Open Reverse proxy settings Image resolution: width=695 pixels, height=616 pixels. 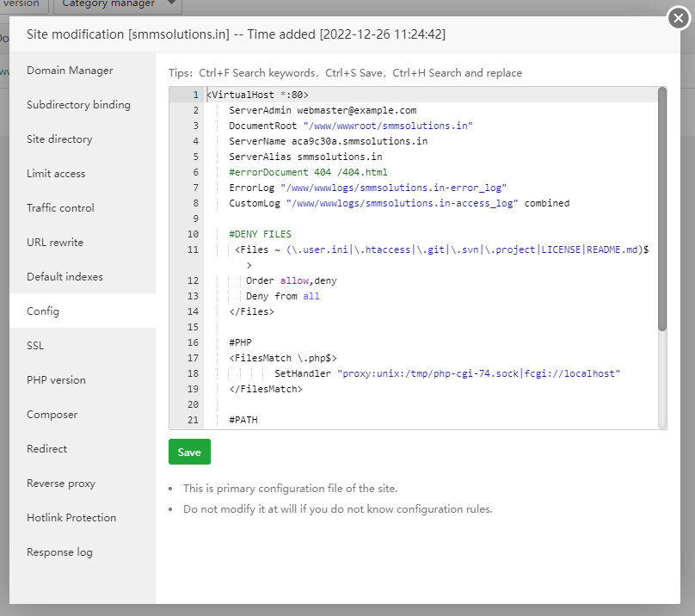tap(61, 484)
